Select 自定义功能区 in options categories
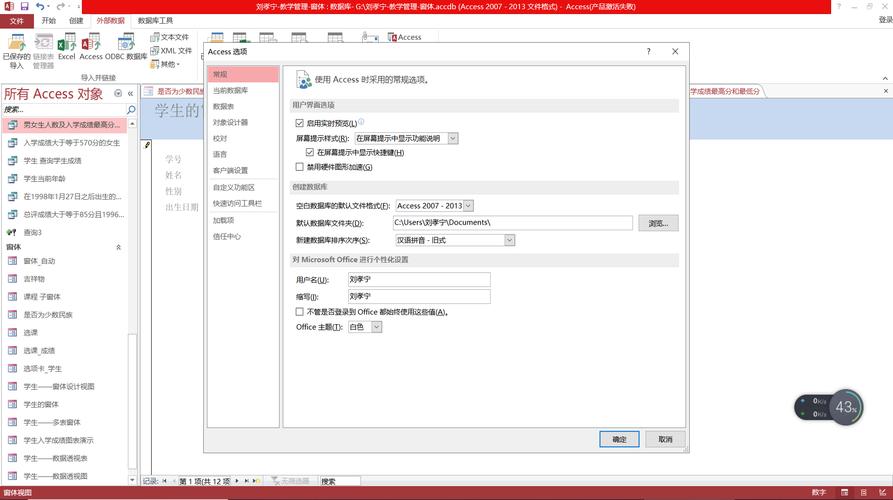 (243, 187)
